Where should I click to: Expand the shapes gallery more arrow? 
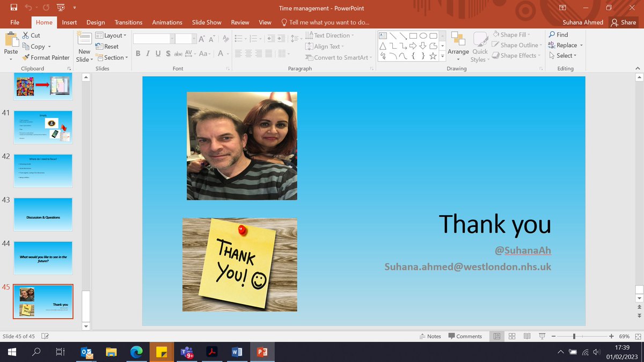[442, 56]
